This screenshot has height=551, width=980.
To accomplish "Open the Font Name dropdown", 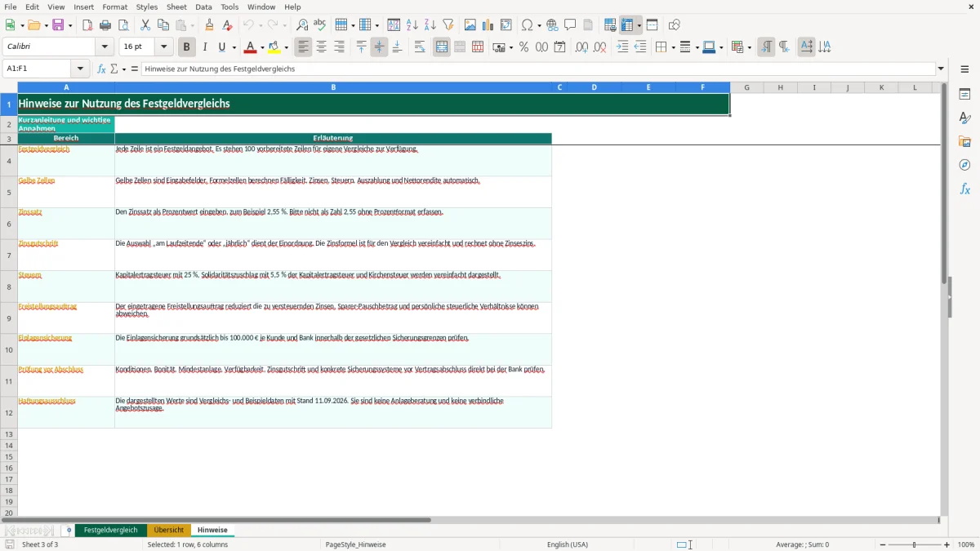I will pyautogui.click(x=104, y=47).
